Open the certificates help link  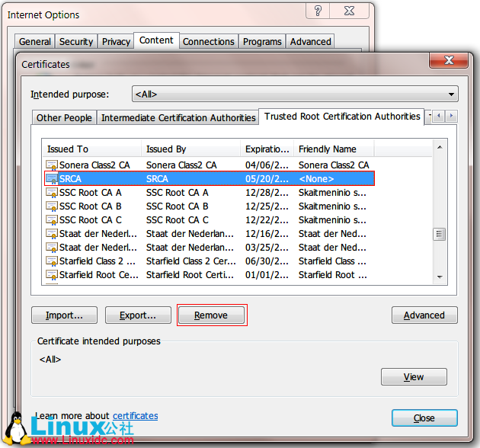click(x=135, y=416)
